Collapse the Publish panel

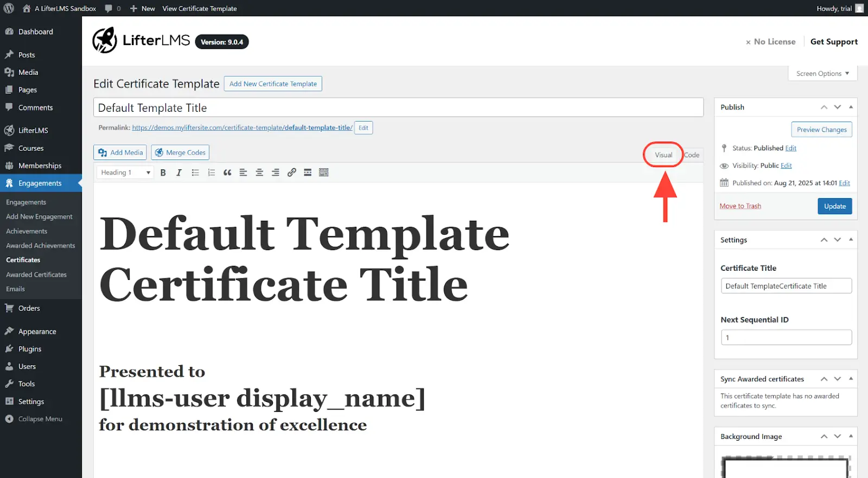tap(851, 107)
